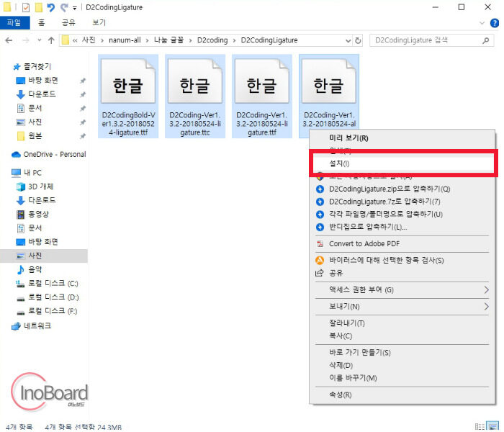504x432 pixels.
Task: Go forward with the forward arrow
Action: coord(26,40)
